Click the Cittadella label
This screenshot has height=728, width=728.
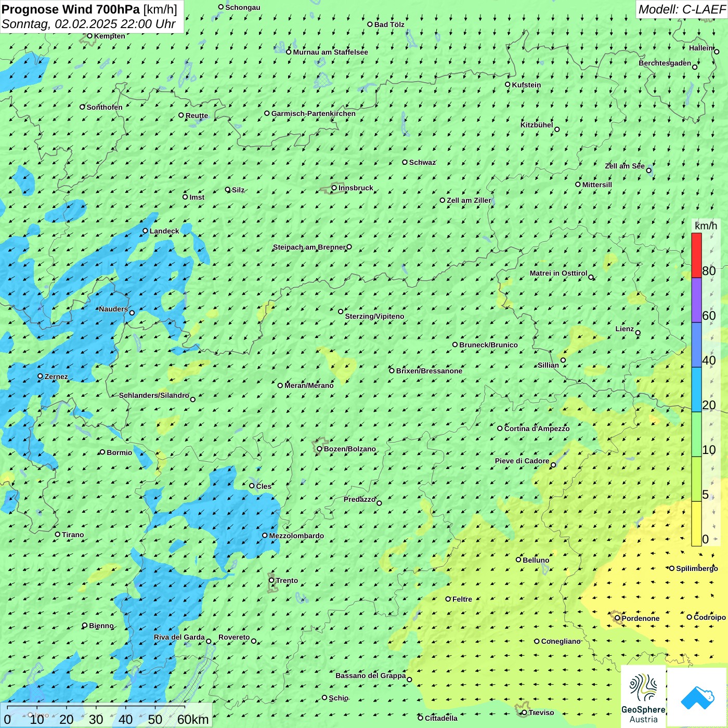[441, 718]
